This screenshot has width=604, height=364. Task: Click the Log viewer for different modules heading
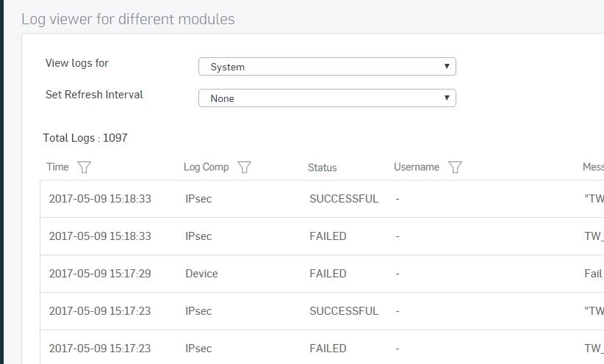tap(128, 19)
